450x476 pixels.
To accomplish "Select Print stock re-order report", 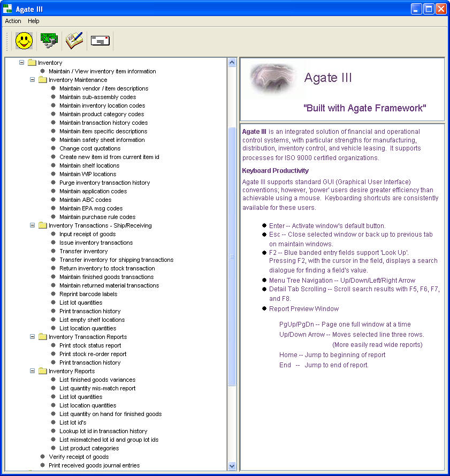I will (x=93, y=354).
